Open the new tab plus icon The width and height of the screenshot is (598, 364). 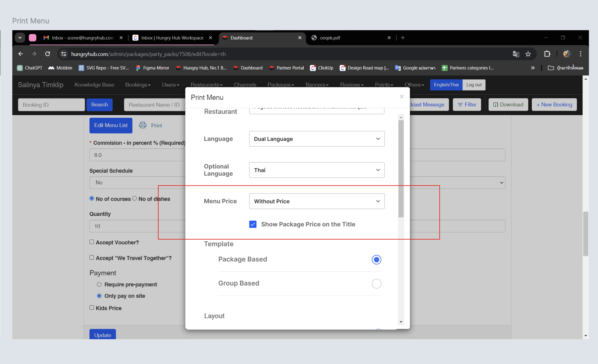coord(403,38)
